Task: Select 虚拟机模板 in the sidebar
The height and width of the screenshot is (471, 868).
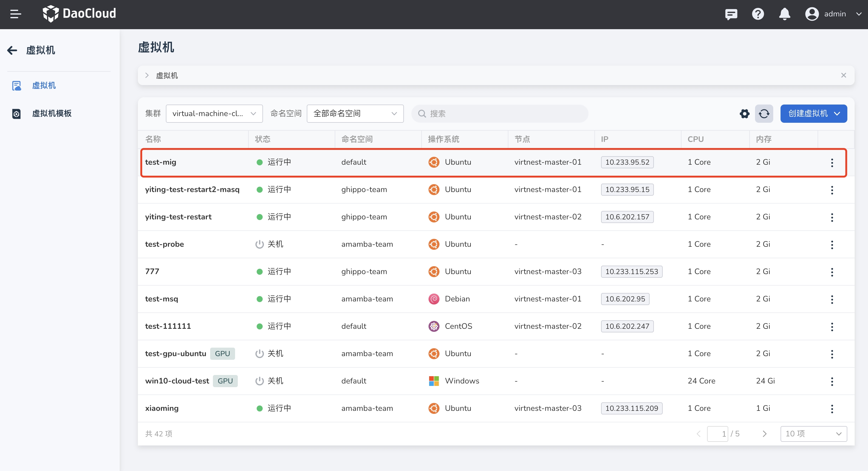Action: pyautogui.click(x=52, y=113)
